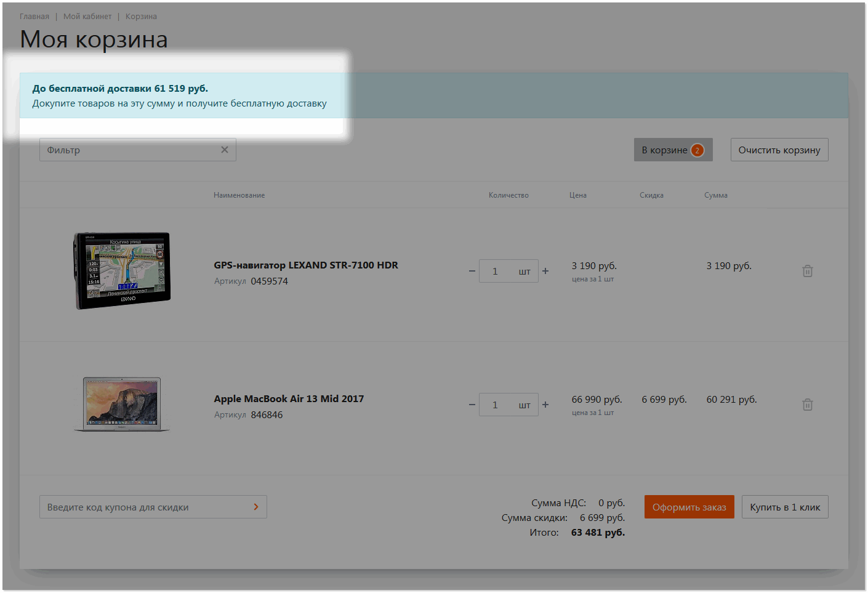Click the Цена column header
Image resolution: width=868 pixels, height=593 pixels.
(578, 195)
